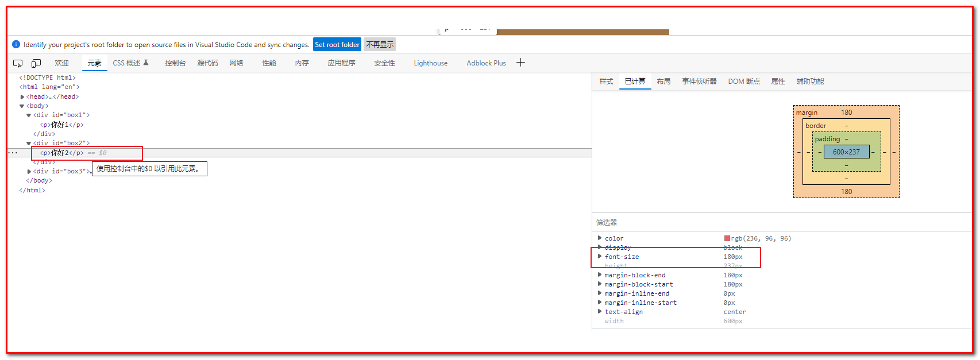Open the 内存 tab
980x360 pixels.
[x=302, y=63]
